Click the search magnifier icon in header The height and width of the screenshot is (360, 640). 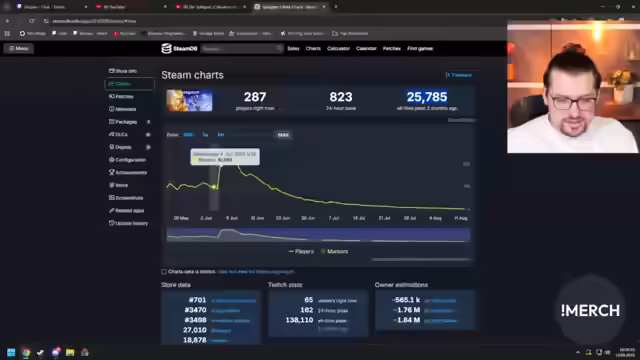(279, 48)
